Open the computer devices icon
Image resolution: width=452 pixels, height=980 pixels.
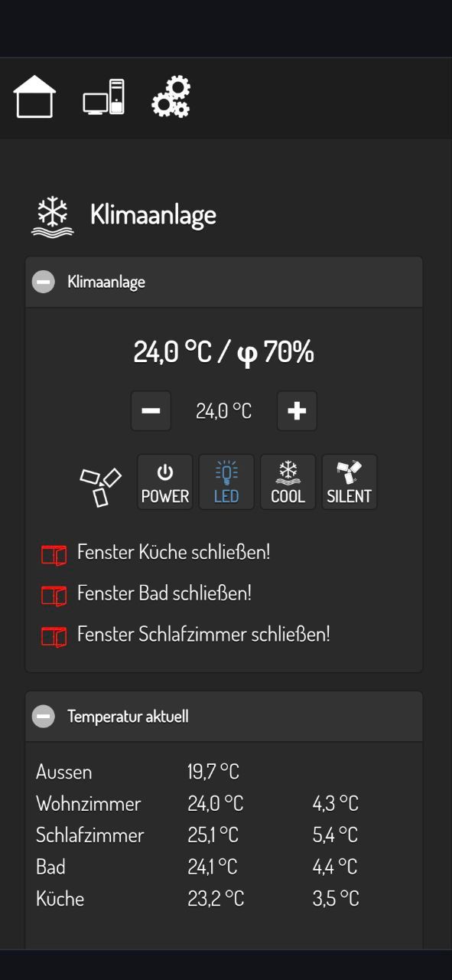click(104, 97)
